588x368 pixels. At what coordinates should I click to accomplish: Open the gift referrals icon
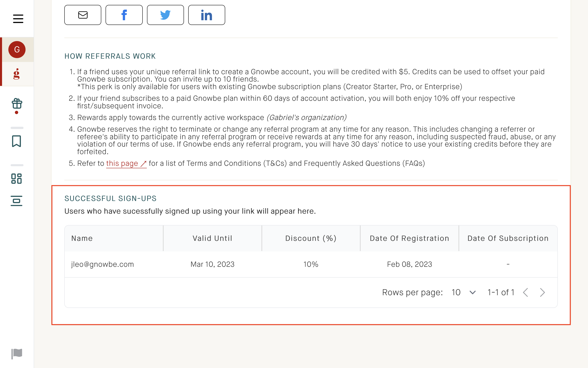tap(17, 104)
